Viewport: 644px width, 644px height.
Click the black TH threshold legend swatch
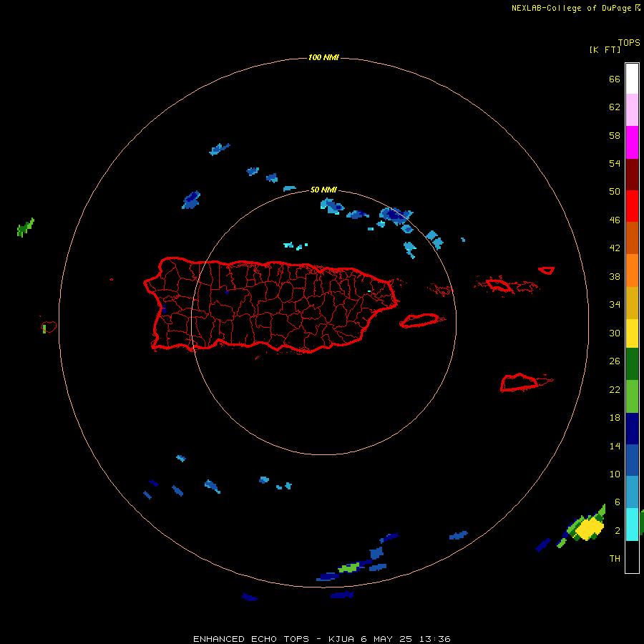point(632,557)
